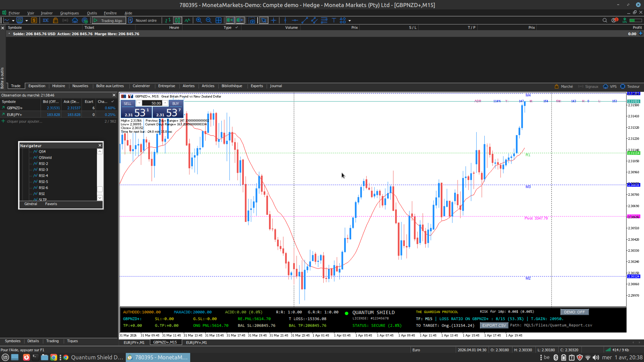Select the text label tool
644x362 pixels.
[334, 20]
